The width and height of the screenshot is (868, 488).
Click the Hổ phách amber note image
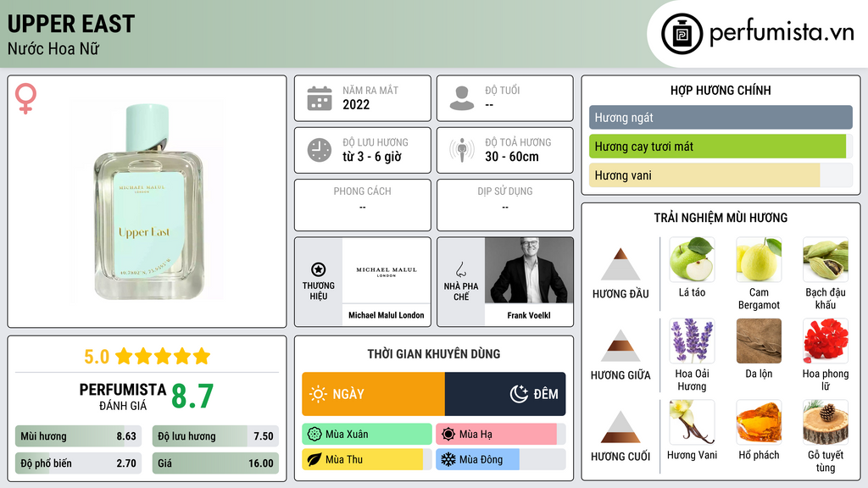759,422
